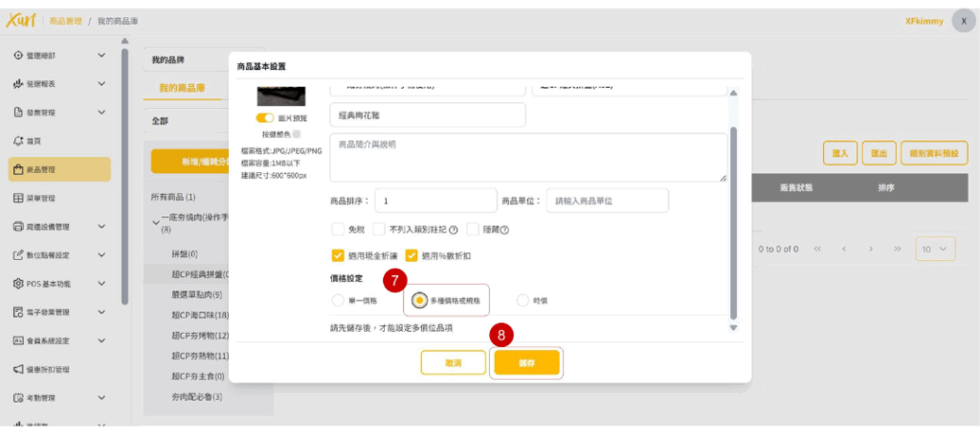
Task: Select the 單一價格 radio option
Action: point(337,300)
